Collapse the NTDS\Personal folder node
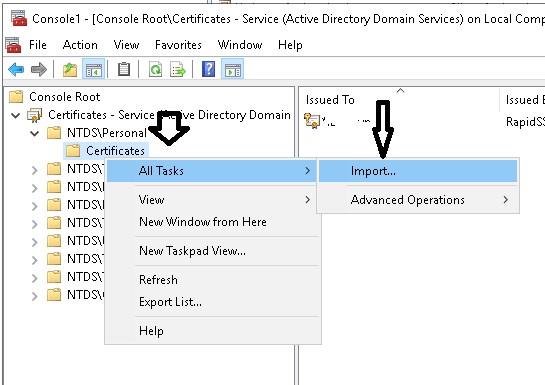The height and width of the screenshot is (385, 545). coord(34,133)
